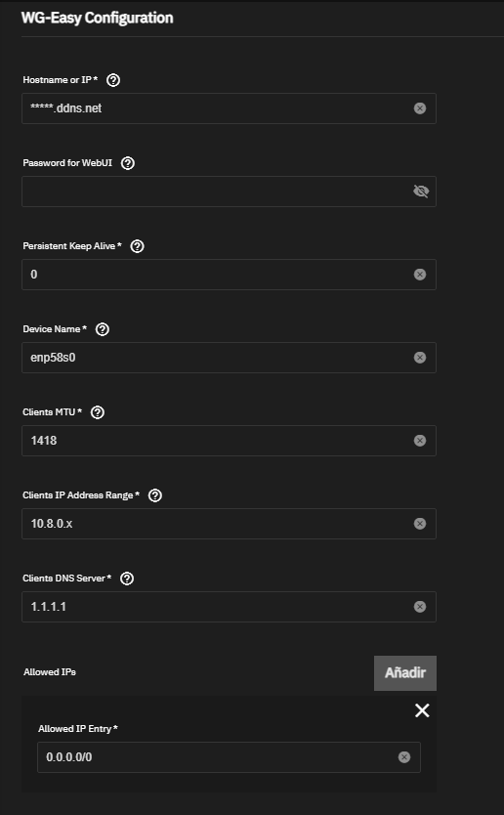
Task: Clear the enp58s0 device name
Action: pos(420,358)
